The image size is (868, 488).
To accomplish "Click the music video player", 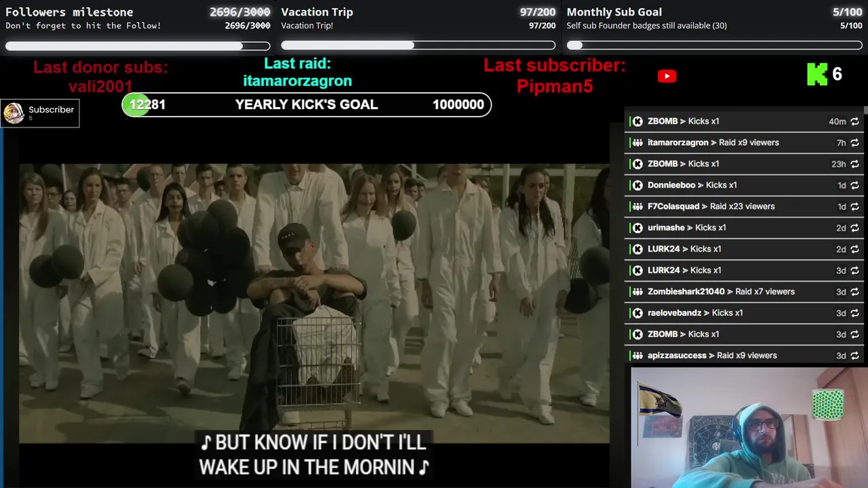I will point(314,304).
